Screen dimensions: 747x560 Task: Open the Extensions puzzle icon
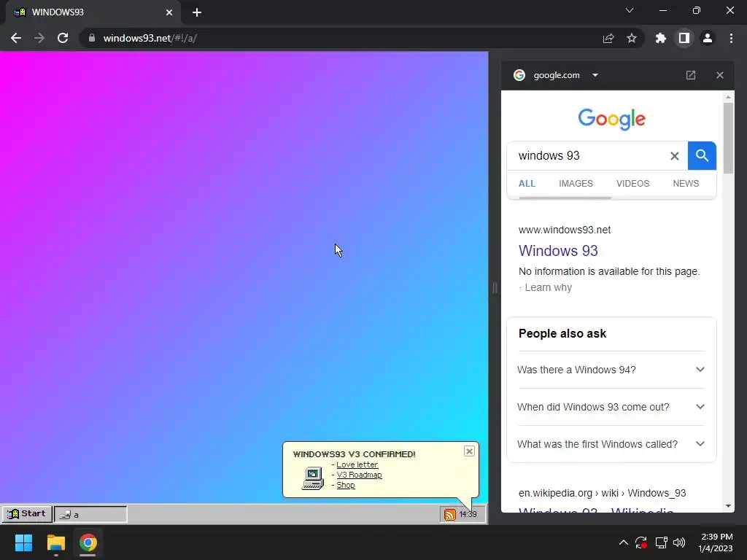coord(661,38)
